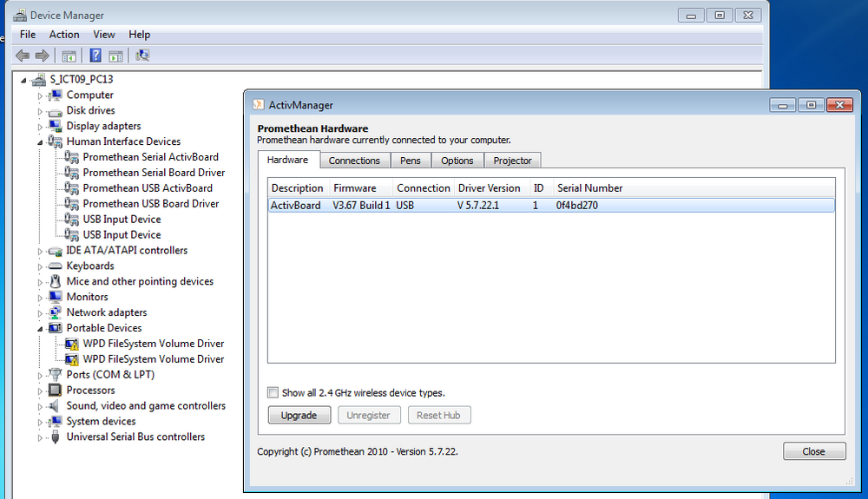This screenshot has width=868, height=499.
Task: Click the IDE ATA/ATAPI controllers icon
Action: (x=55, y=251)
